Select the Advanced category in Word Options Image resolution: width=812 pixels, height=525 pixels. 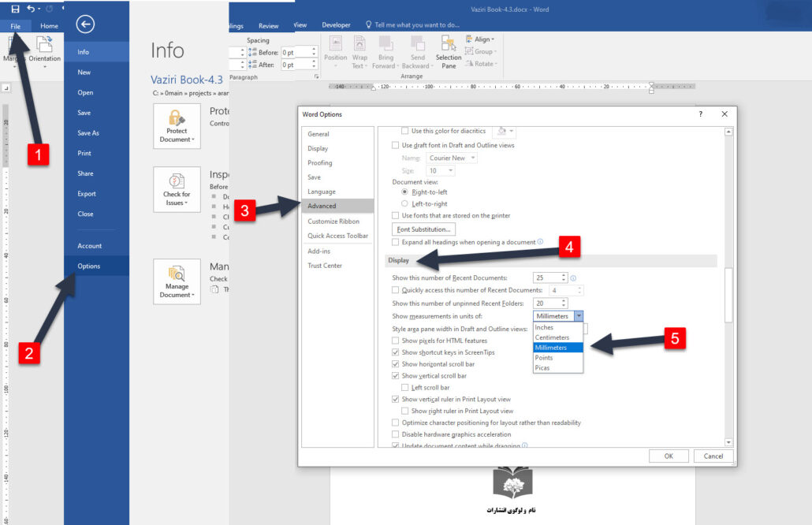pyautogui.click(x=322, y=206)
